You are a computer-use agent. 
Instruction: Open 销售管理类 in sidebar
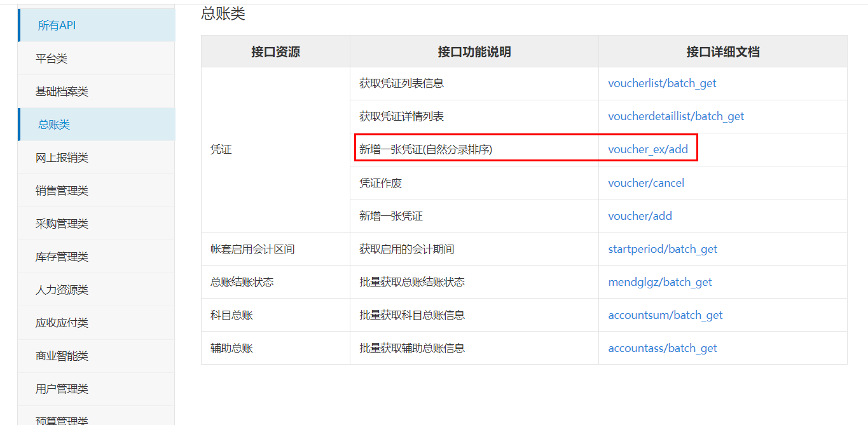[x=62, y=191]
